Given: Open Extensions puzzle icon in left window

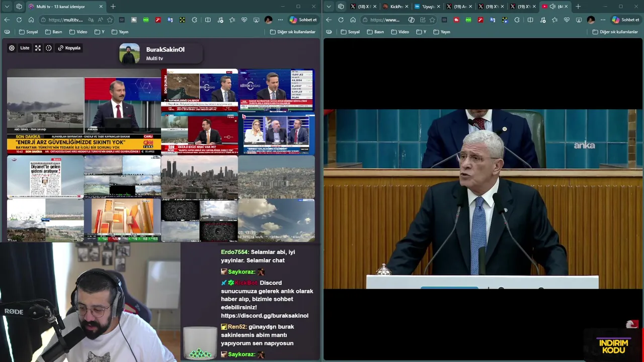Looking at the screenshot, I should (194, 20).
